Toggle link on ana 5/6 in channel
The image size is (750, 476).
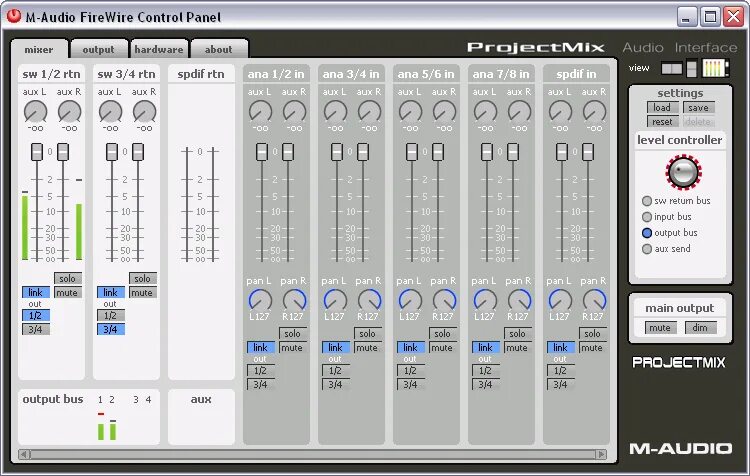pyautogui.click(x=411, y=347)
